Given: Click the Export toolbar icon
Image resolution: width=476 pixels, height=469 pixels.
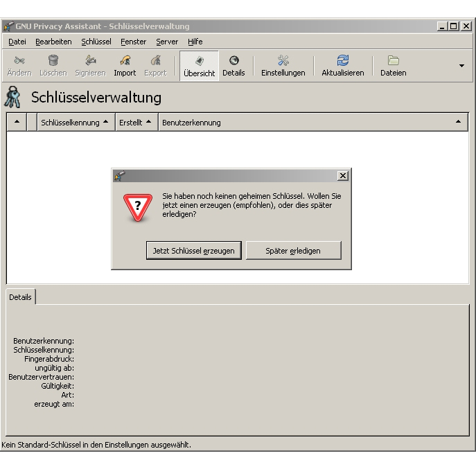Looking at the screenshot, I should (x=155, y=66).
